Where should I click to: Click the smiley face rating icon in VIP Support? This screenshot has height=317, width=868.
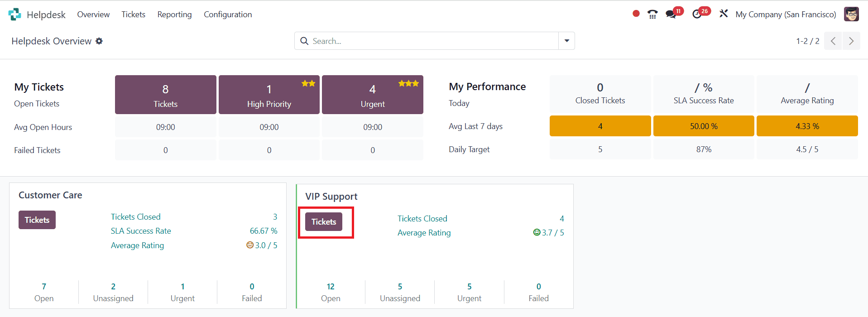point(537,232)
